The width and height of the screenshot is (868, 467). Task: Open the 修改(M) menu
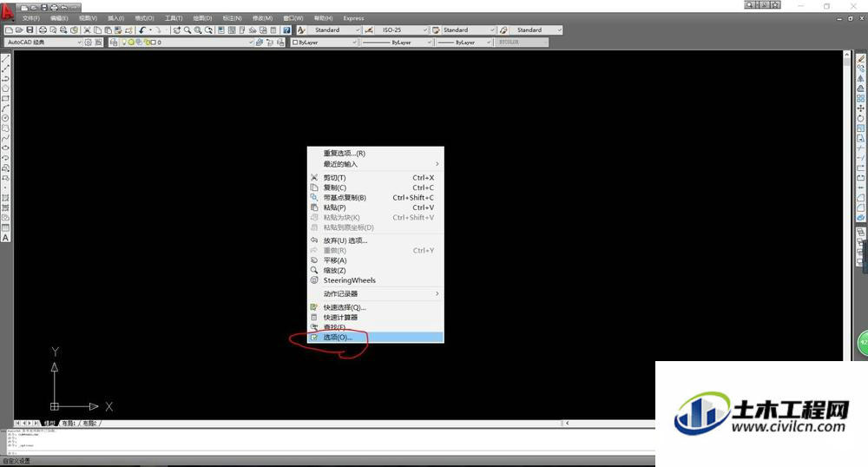point(262,18)
